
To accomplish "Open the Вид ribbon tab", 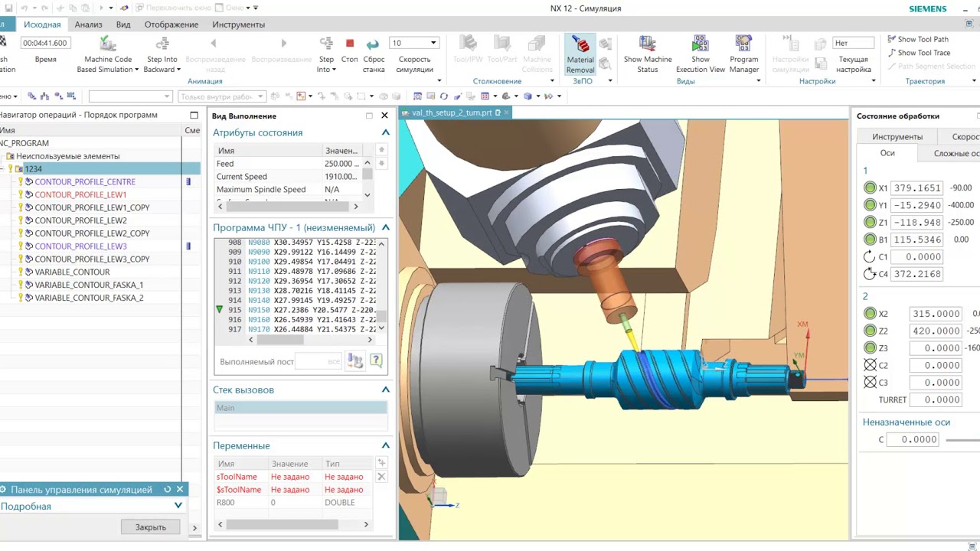I will 123,24.
